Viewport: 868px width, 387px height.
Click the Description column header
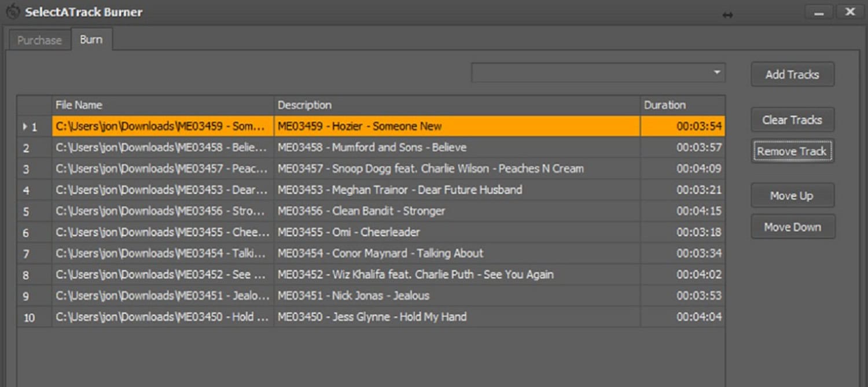pyautogui.click(x=457, y=105)
